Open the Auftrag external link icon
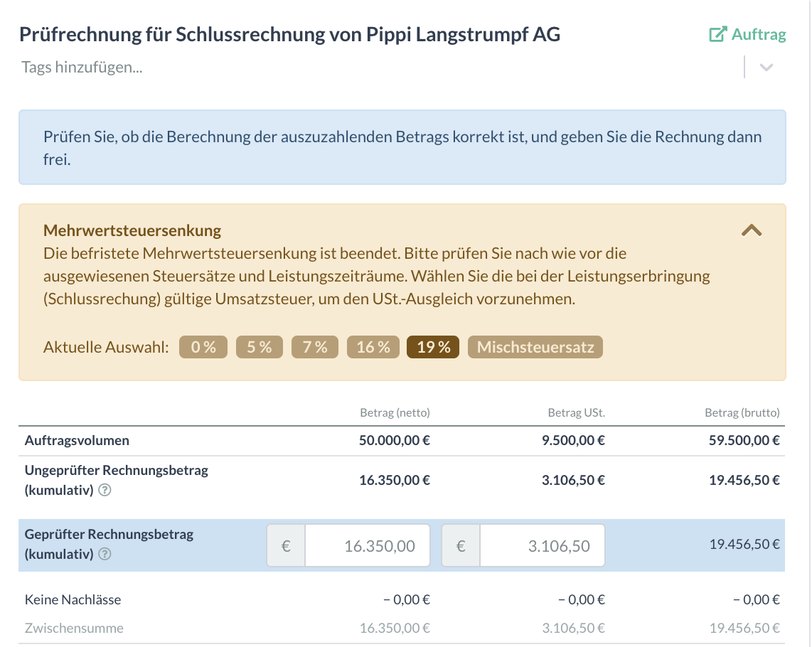 click(x=717, y=34)
